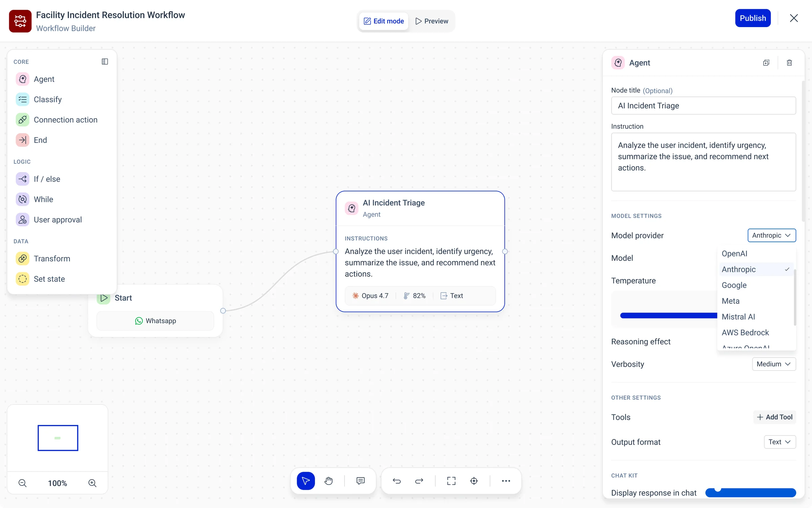Select Anthropic in provider list
The width and height of the screenshot is (812, 508).
(757, 269)
